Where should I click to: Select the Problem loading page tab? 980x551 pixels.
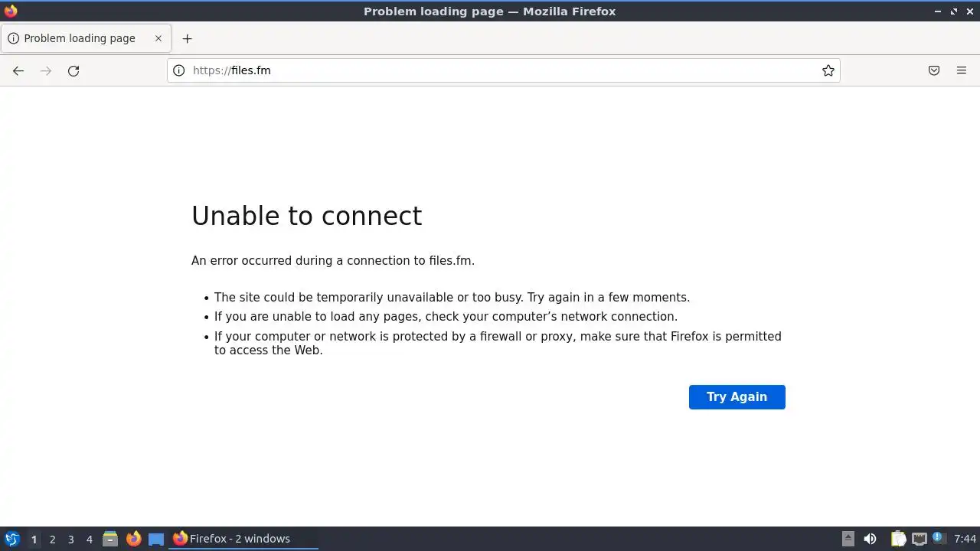point(86,38)
